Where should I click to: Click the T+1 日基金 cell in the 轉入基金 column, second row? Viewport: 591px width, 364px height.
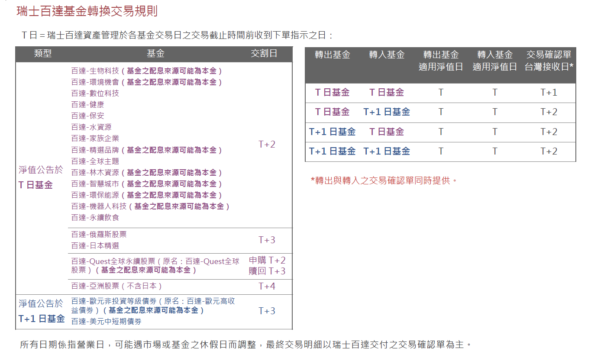coord(387,112)
